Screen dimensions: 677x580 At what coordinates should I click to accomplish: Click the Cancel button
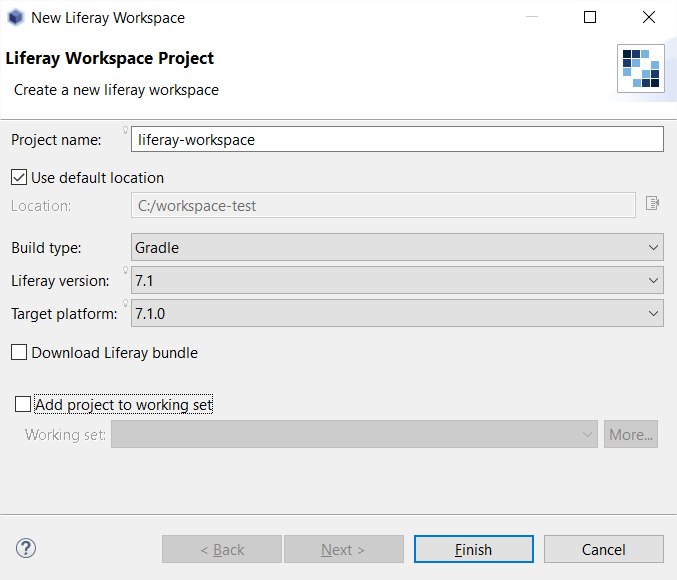(x=604, y=549)
